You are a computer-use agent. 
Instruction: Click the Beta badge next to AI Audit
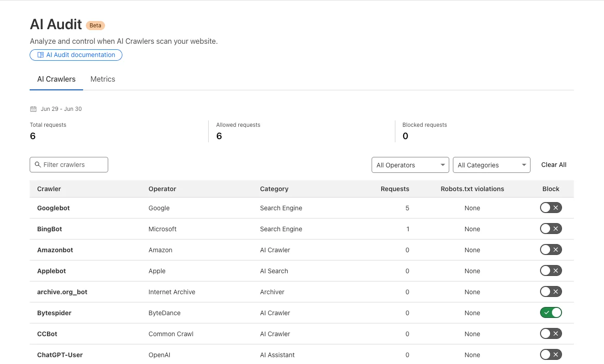coord(95,26)
